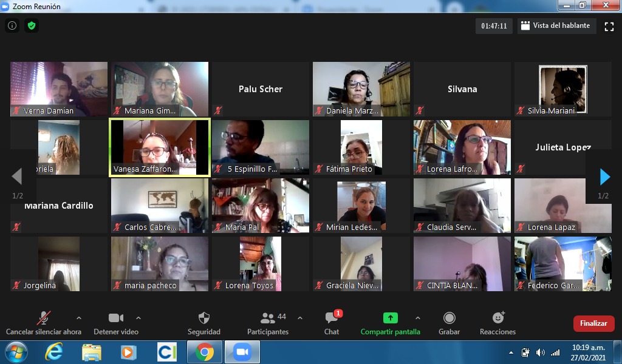622x364 pixels.
Task: Click the red Finalizar button
Action: 593,323
